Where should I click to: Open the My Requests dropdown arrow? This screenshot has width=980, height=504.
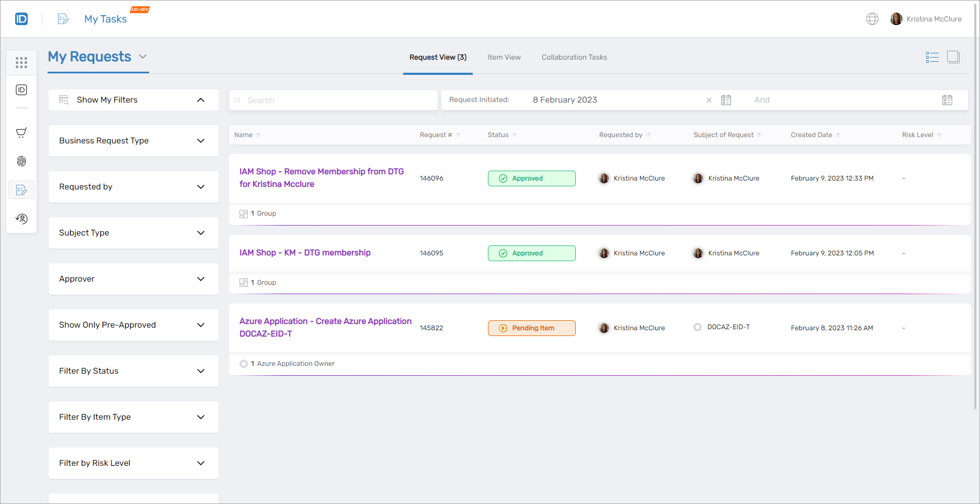click(x=143, y=57)
